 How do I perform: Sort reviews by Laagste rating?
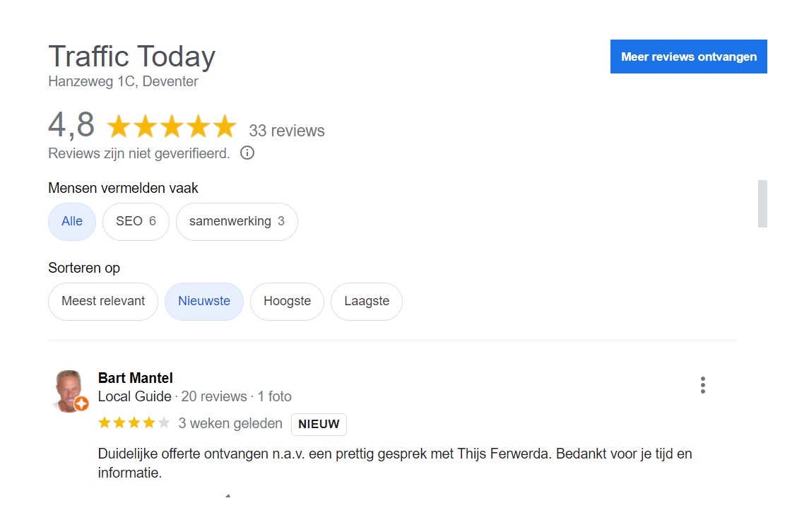[x=367, y=301]
